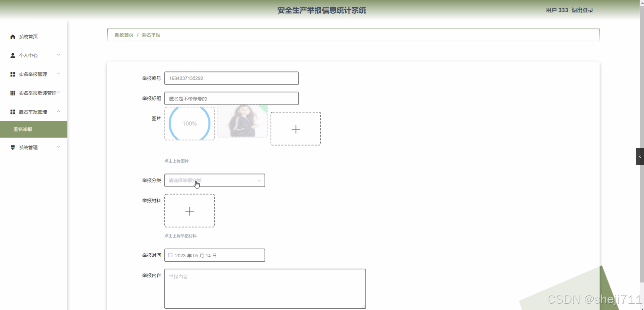The image size is (644, 310).
Task: Click inside the 举报内容 text area
Action: pyautogui.click(x=265, y=289)
